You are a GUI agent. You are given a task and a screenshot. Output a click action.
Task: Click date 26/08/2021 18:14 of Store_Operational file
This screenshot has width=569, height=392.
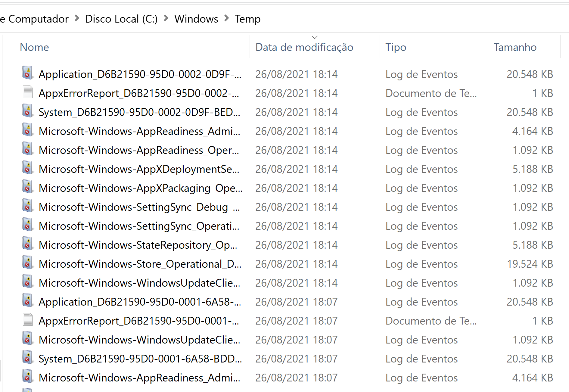click(x=297, y=264)
